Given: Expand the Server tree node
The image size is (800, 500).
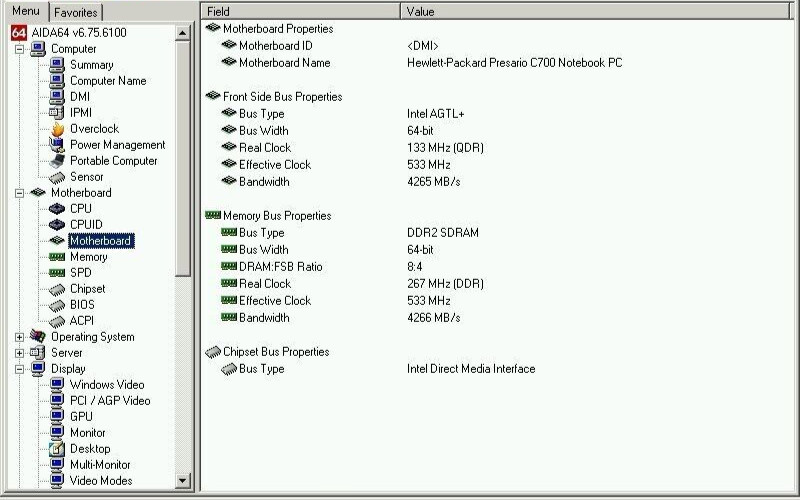Looking at the screenshot, I should click(x=19, y=353).
